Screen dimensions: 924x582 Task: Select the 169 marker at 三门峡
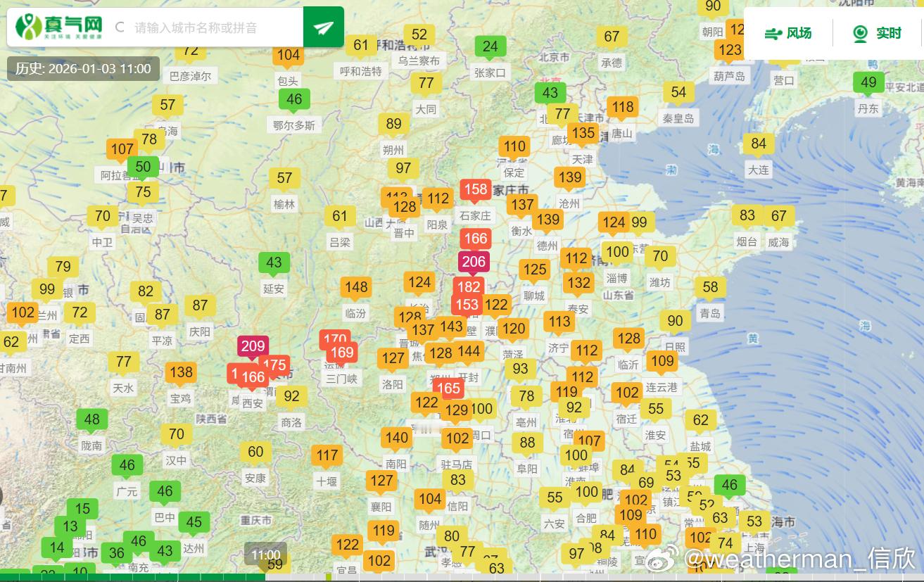pyautogui.click(x=342, y=354)
